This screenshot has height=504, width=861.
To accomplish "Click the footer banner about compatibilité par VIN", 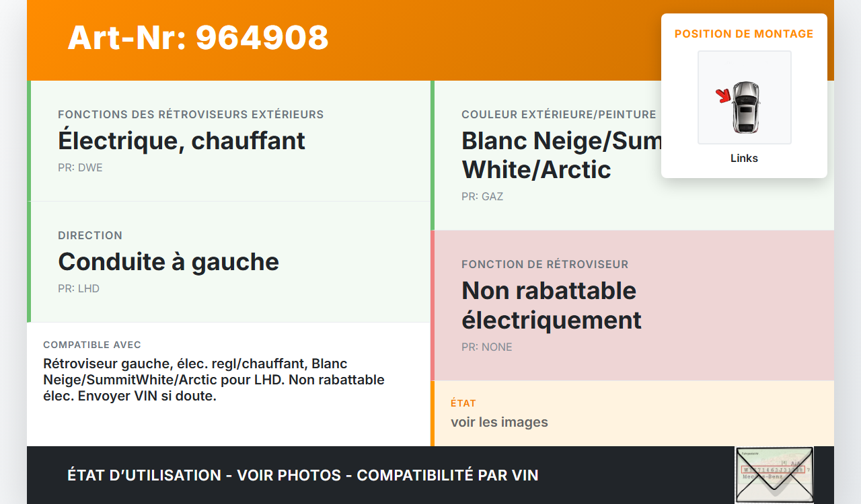I will 303,475.
